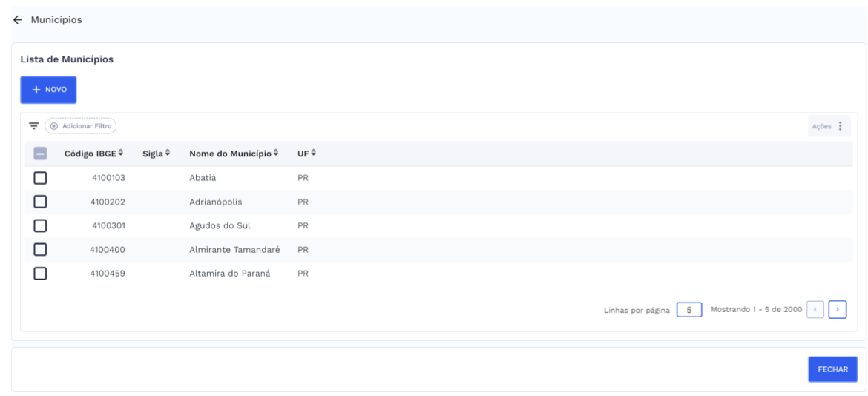Sort by Código IBGE column

[94, 154]
